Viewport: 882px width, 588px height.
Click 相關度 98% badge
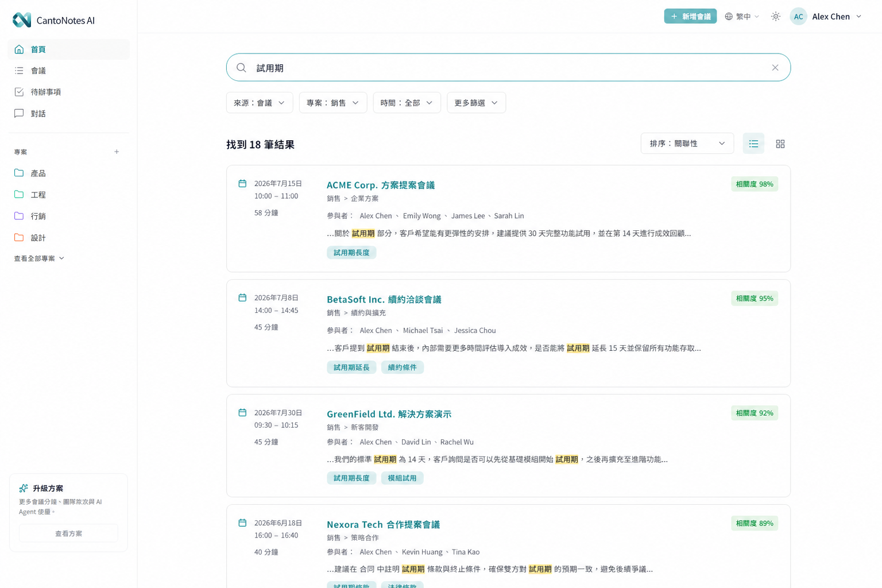(755, 184)
